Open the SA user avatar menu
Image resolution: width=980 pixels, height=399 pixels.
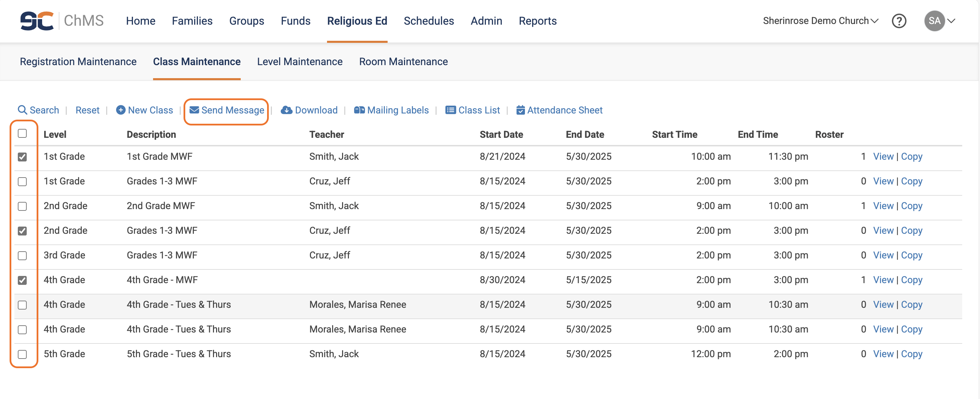935,21
